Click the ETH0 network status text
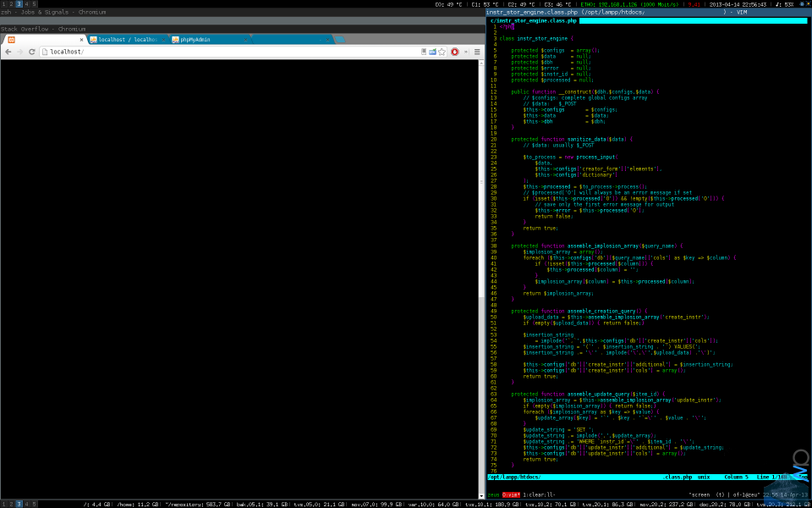 (x=630, y=4)
